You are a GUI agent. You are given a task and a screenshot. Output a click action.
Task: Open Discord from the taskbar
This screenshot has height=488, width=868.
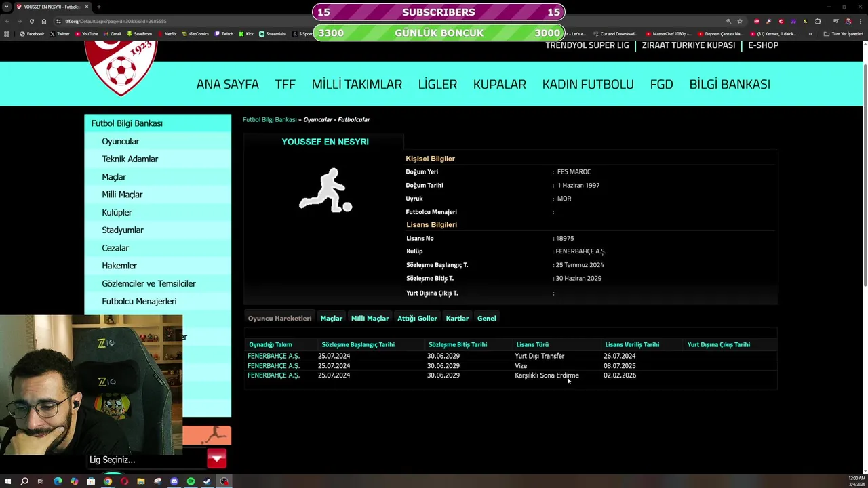click(x=174, y=481)
